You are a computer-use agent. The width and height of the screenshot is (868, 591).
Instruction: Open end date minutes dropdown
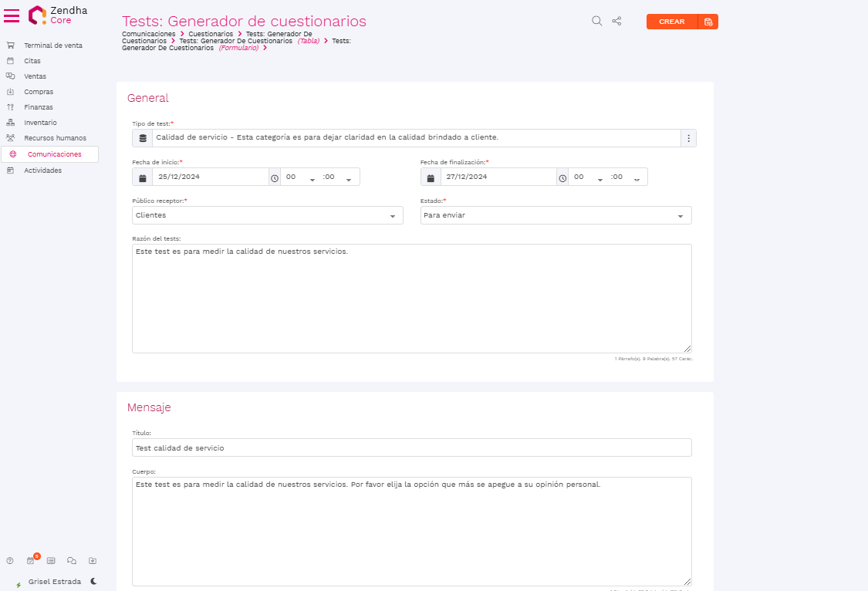627,177
